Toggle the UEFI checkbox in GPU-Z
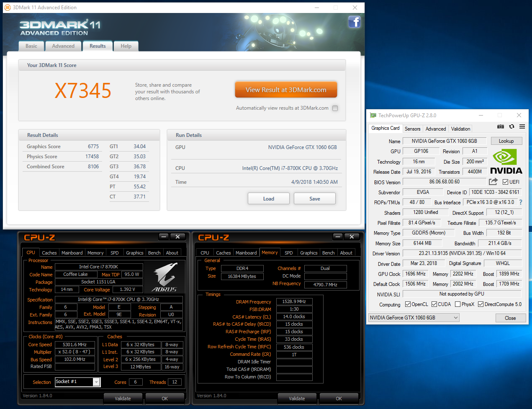This screenshot has width=532, height=409. [x=505, y=182]
